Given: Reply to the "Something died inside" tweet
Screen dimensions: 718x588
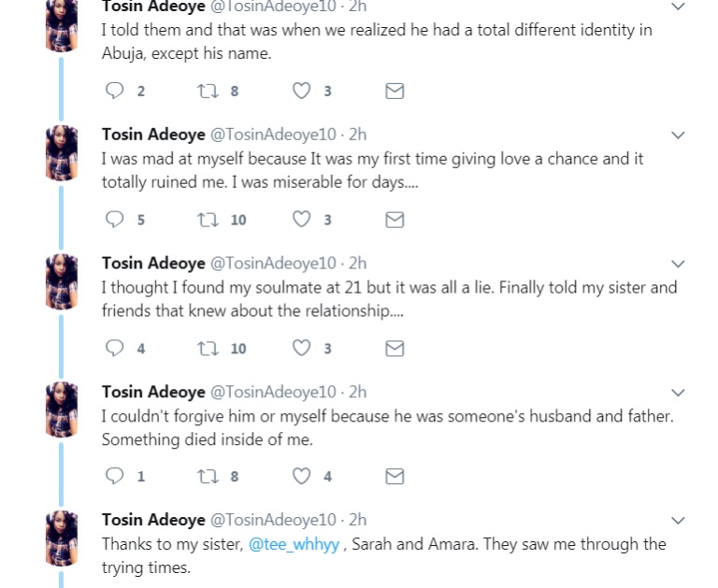Looking at the screenshot, I should 115,477.
